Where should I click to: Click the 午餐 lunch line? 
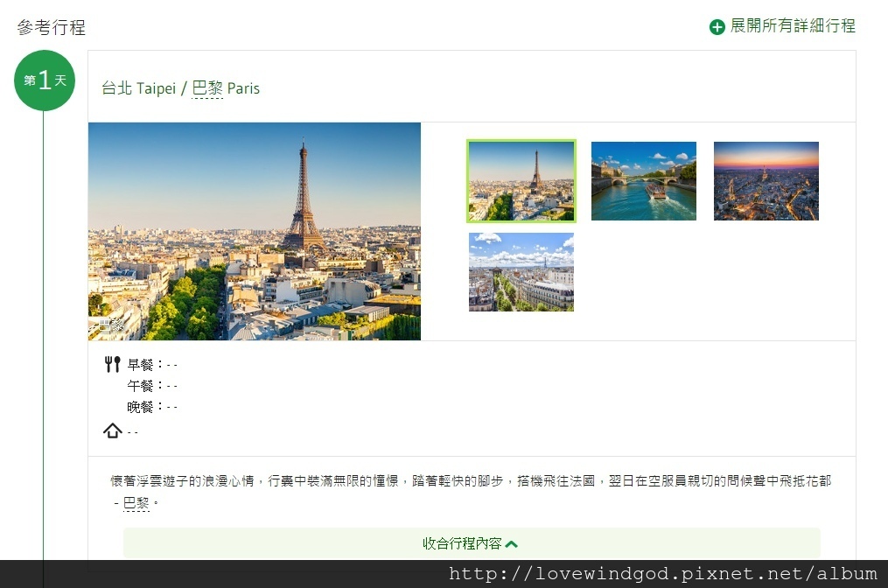[x=152, y=386]
